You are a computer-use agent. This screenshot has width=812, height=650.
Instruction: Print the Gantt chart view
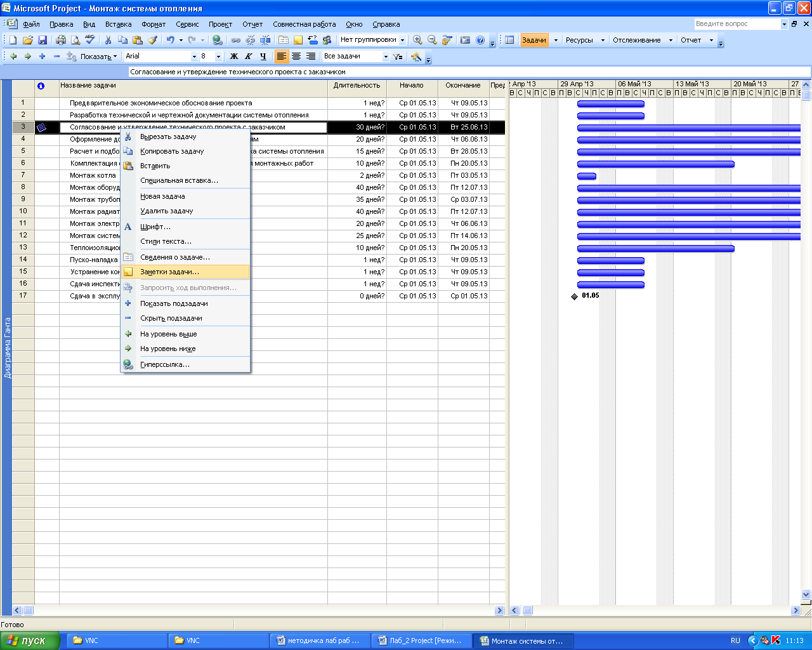point(61,40)
